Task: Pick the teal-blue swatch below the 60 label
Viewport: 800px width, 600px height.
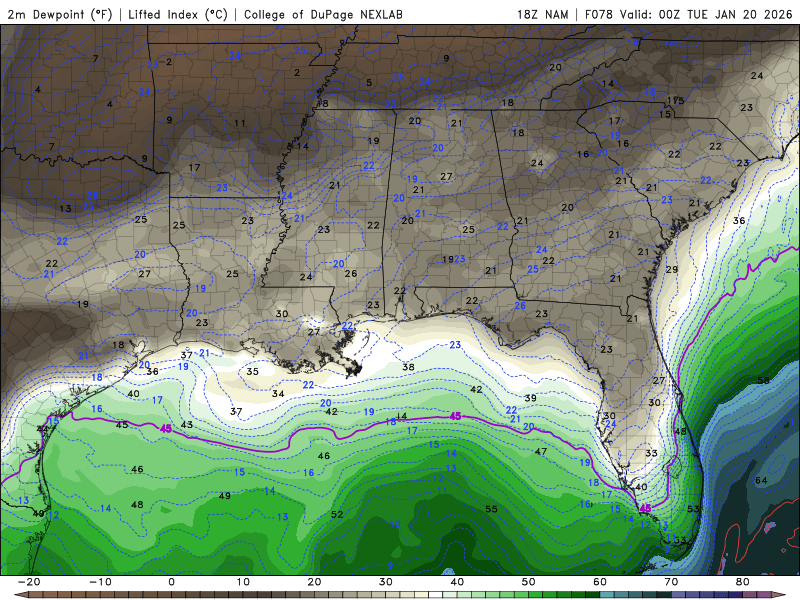Action: 607,594
